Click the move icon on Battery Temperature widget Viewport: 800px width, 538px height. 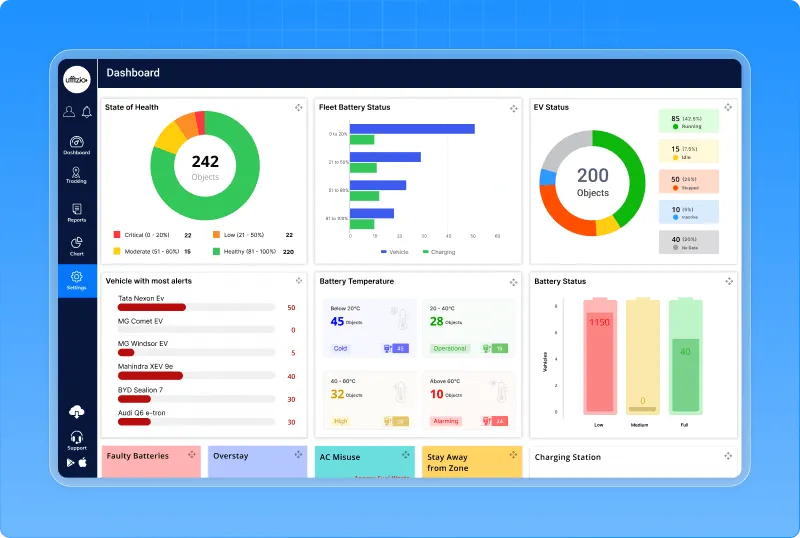(514, 282)
